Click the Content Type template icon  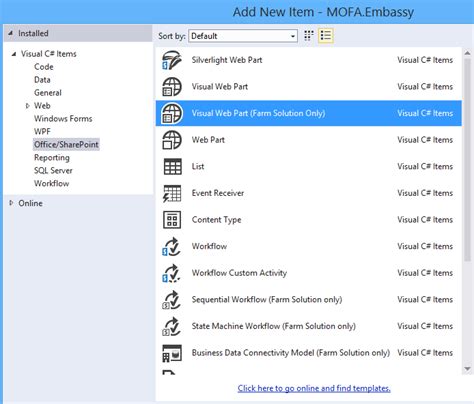tap(172, 220)
